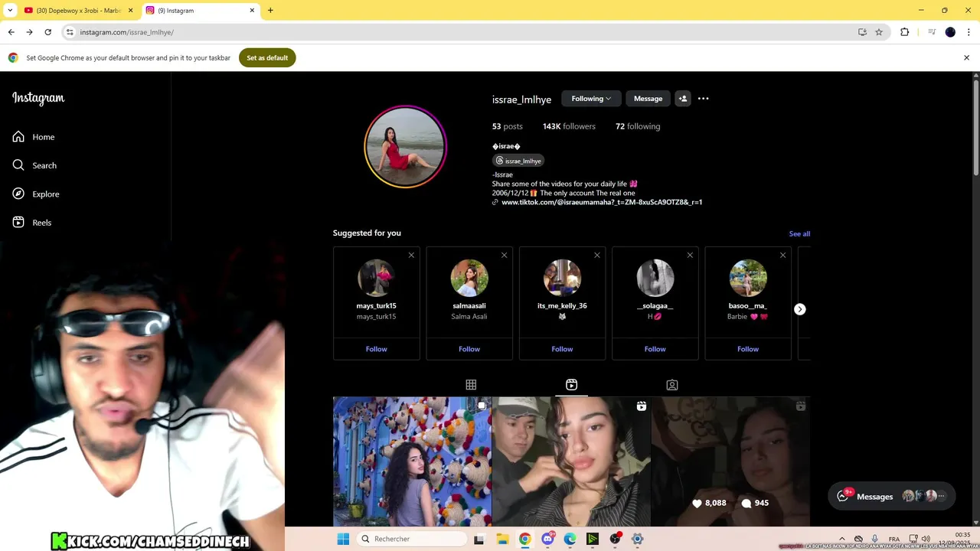This screenshot has height=551, width=980.
Task: Click the Instagram logo
Action: (x=38, y=98)
